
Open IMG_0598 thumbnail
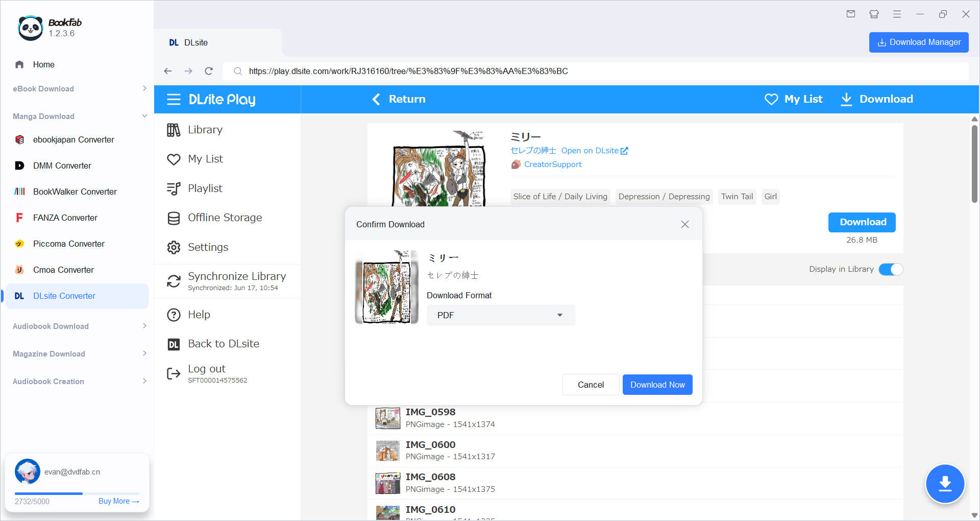[387, 418]
